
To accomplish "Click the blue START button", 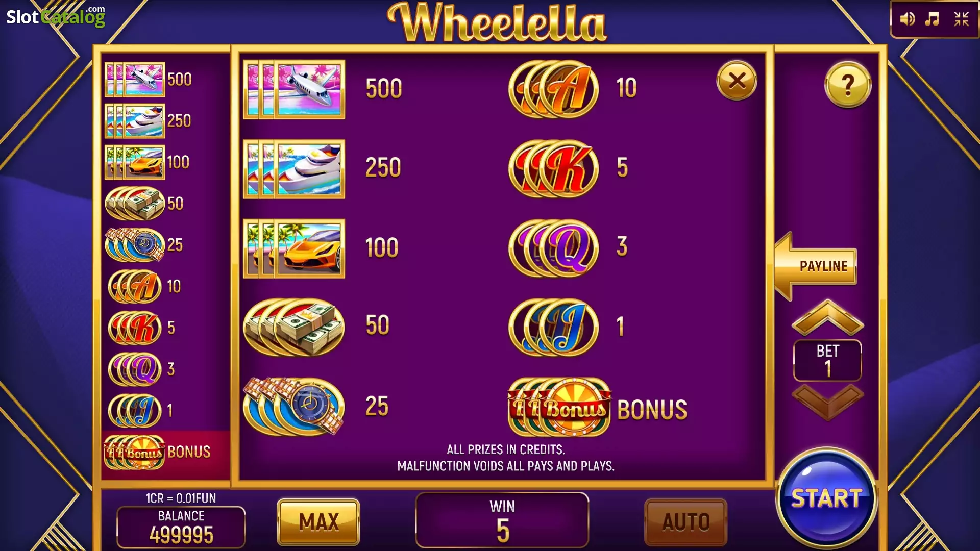I will 826,498.
